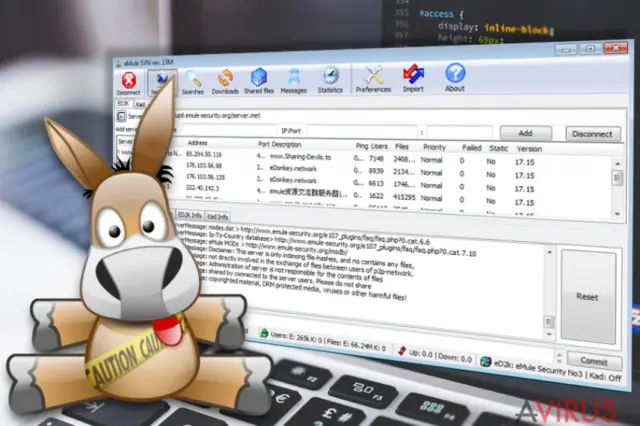Image resolution: width=640 pixels, height=426 pixels.
Task: Click the Up/Down transfer arrows status icon
Action: [x=402, y=351]
